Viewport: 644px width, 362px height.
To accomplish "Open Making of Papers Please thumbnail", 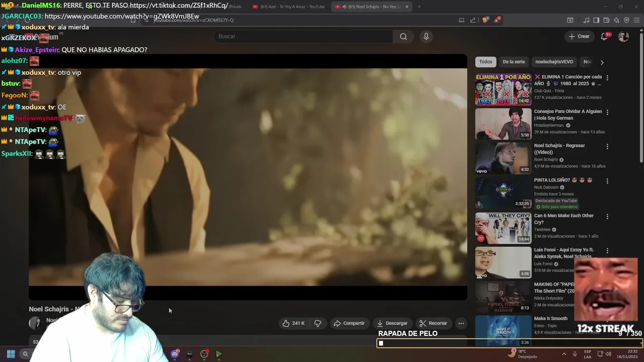I will 503,297.
